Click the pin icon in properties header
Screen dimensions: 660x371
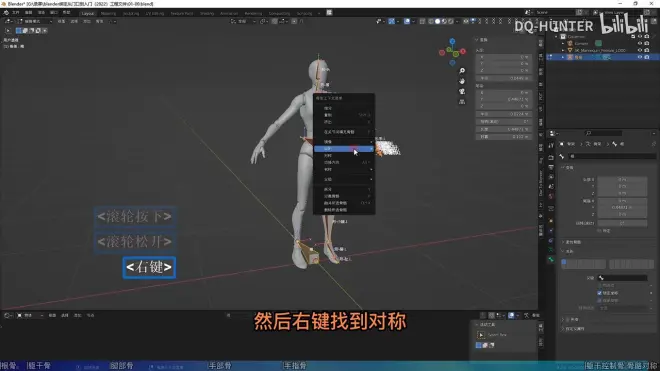[x=653, y=144]
